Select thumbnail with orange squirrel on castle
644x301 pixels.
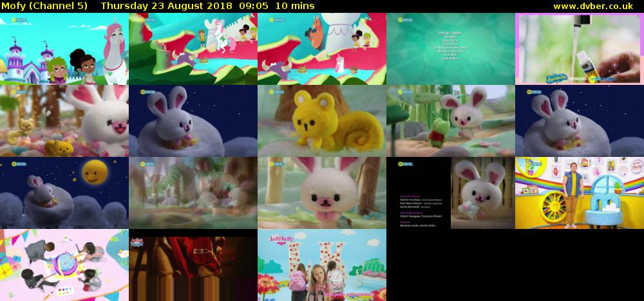pyautogui.click(x=322, y=49)
